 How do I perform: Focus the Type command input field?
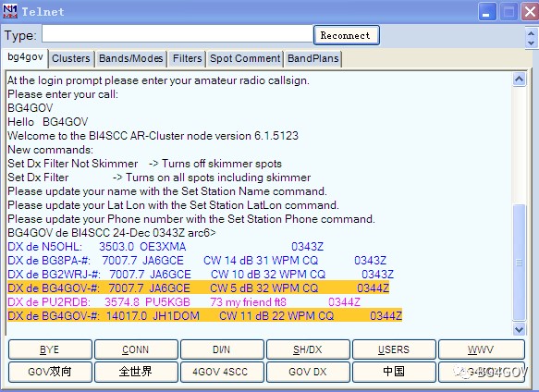[177, 34]
